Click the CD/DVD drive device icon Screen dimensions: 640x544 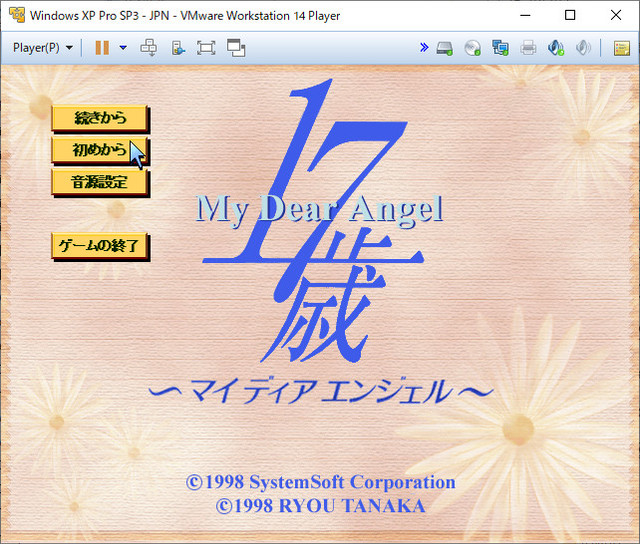click(x=472, y=48)
